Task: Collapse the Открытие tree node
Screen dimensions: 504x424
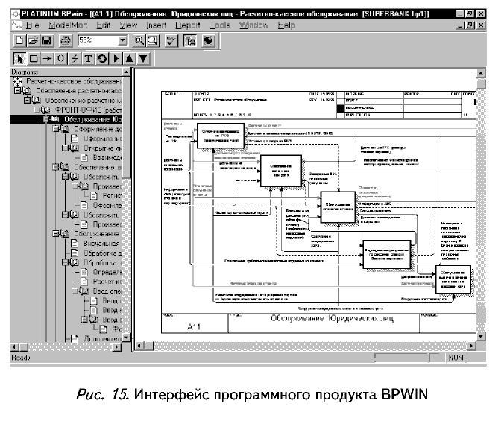Action: point(63,148)
